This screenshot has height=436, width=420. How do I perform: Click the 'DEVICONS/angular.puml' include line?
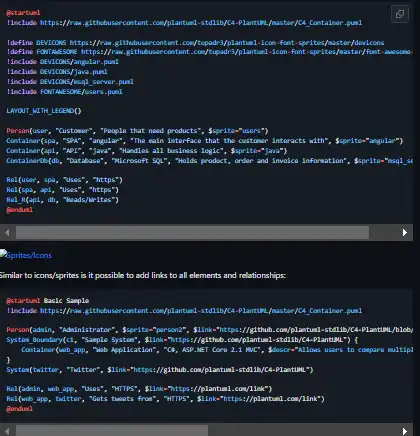click(x=63, y=62)
